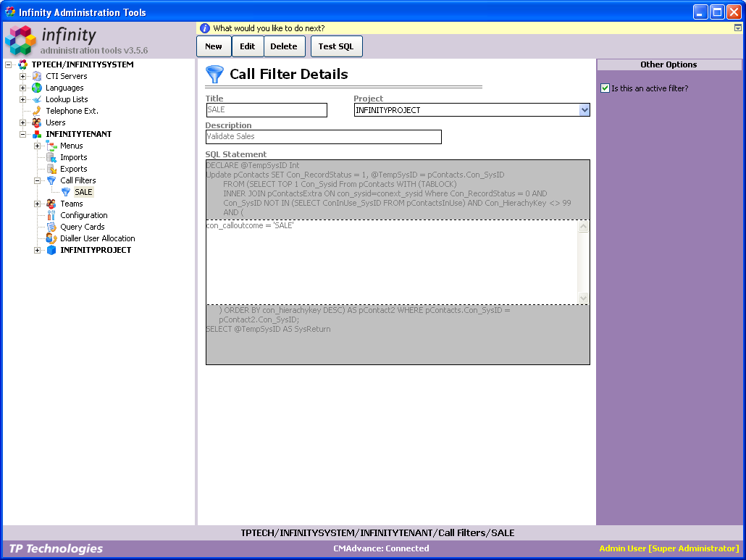746x560 pixels.
Task: Select the Query Cards tree item
Action: pos(83,227)
